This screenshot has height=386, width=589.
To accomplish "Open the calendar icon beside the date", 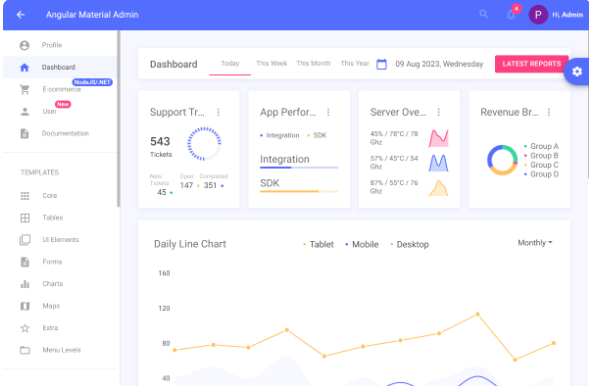I will click(381, 64).
